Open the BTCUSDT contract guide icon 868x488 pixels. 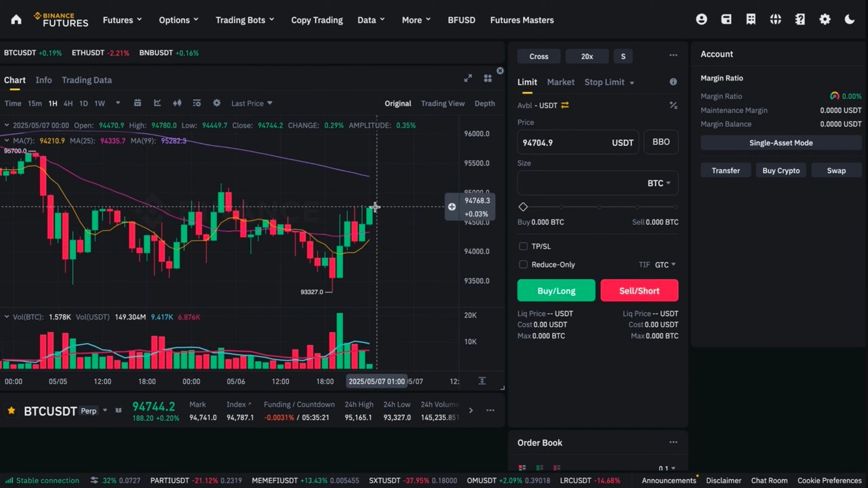[119, 411]
